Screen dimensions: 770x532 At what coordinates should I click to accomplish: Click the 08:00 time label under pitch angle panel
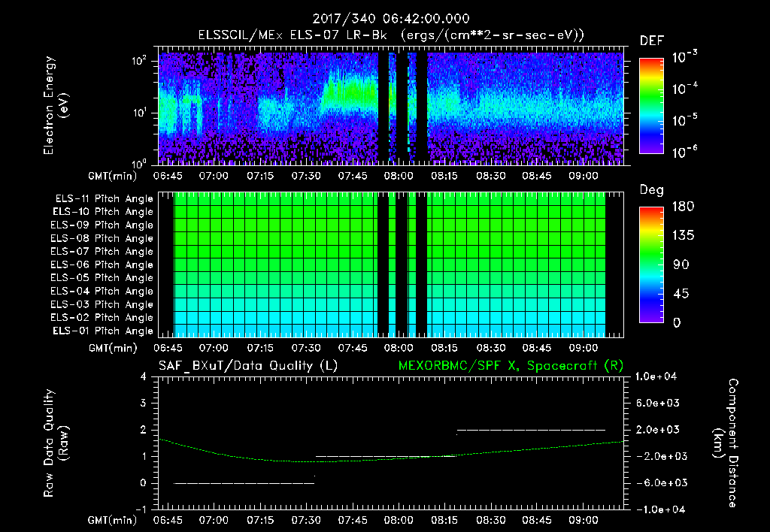[x=399, y=349]
